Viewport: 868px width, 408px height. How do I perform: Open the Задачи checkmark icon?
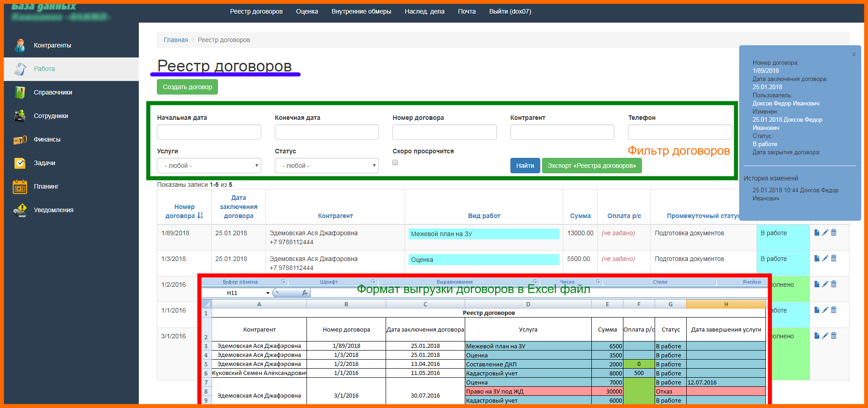point(20,163)
